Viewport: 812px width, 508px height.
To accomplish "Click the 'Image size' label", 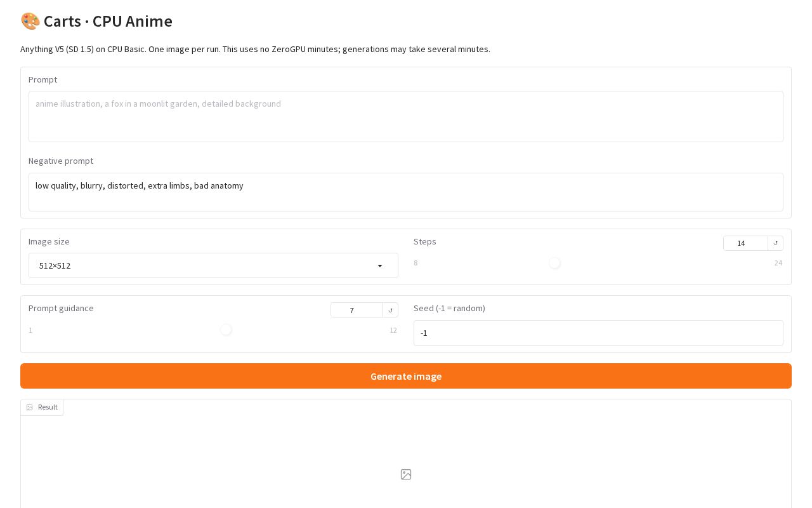I will click(49, 241).
